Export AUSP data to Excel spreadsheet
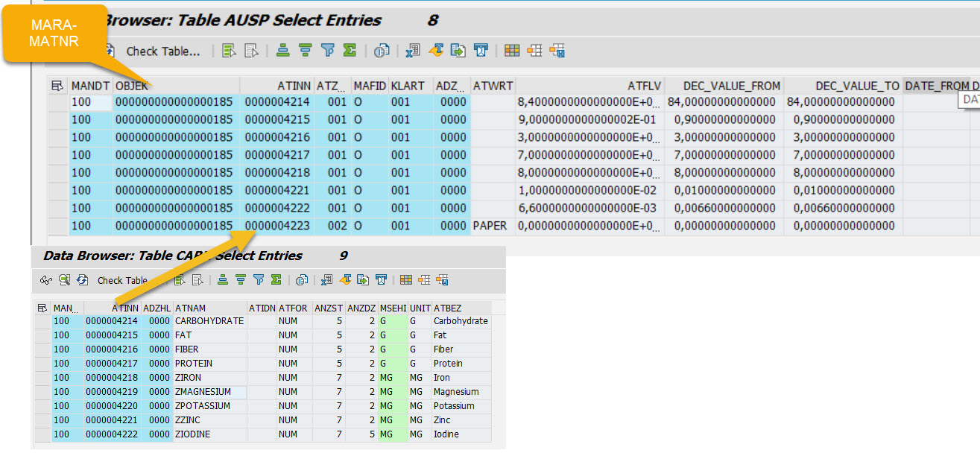 (413, 51)
